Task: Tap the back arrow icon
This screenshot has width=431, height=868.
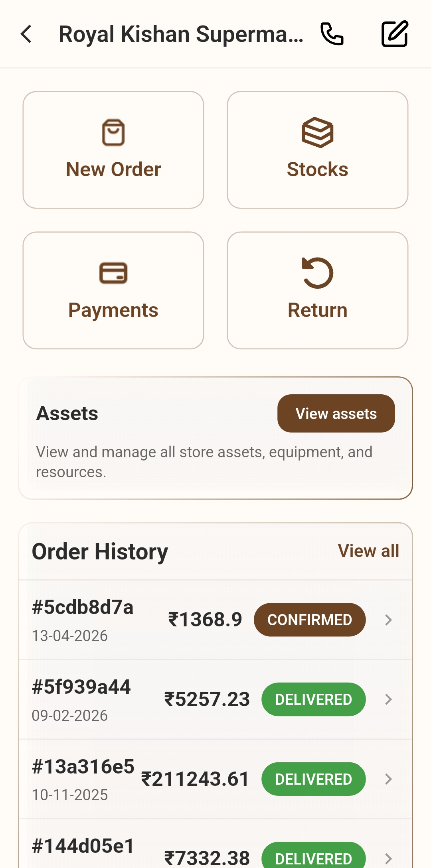Action: click(26, 34)
